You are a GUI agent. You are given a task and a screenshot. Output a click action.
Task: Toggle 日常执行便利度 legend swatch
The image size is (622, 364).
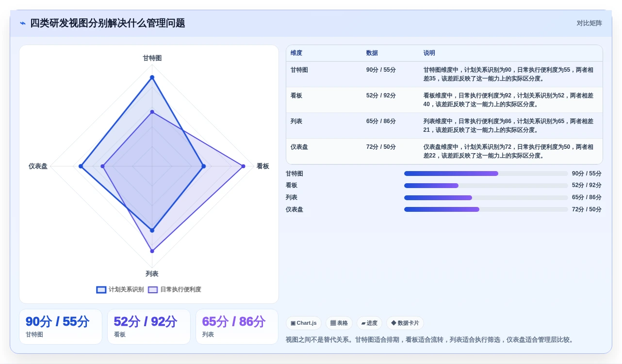click(x=153, y=290)
